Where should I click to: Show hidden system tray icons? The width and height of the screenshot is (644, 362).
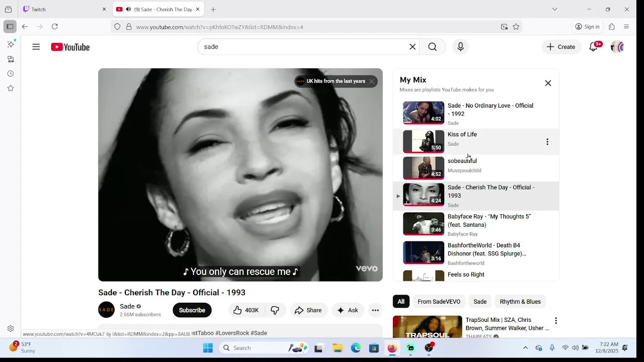click(x=525, y=348)
